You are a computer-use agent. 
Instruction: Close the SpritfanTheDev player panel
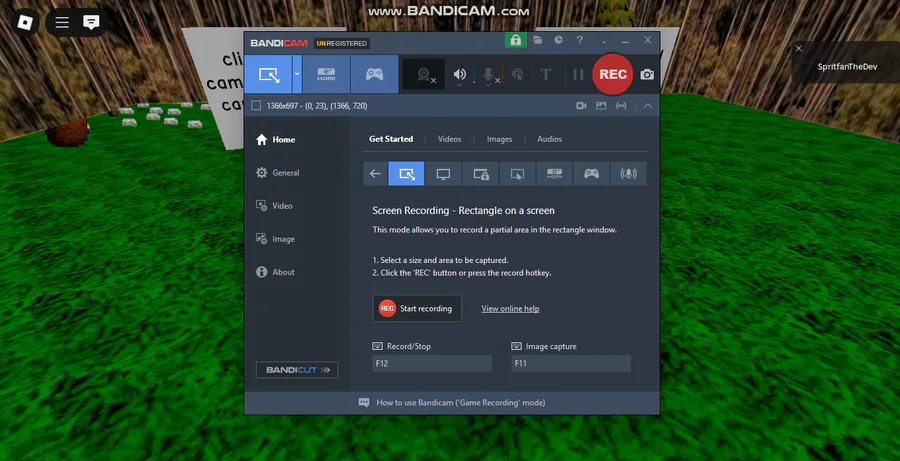798,49
